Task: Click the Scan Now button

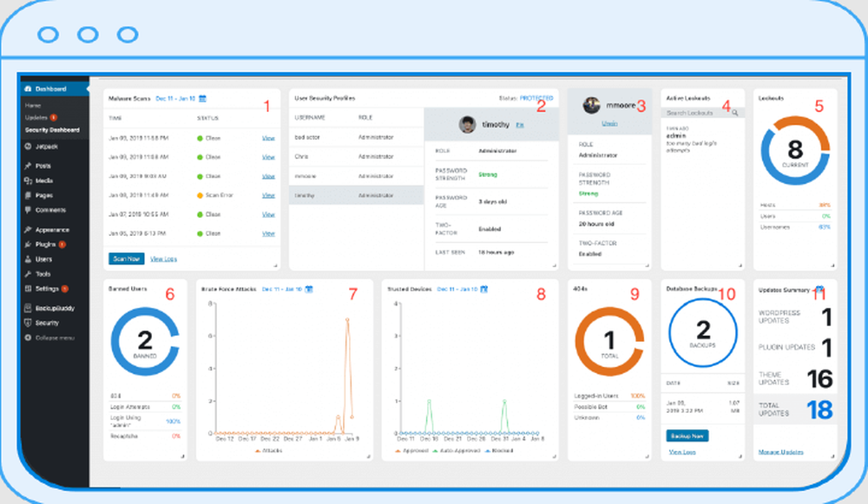Action: tap(126, 259)
